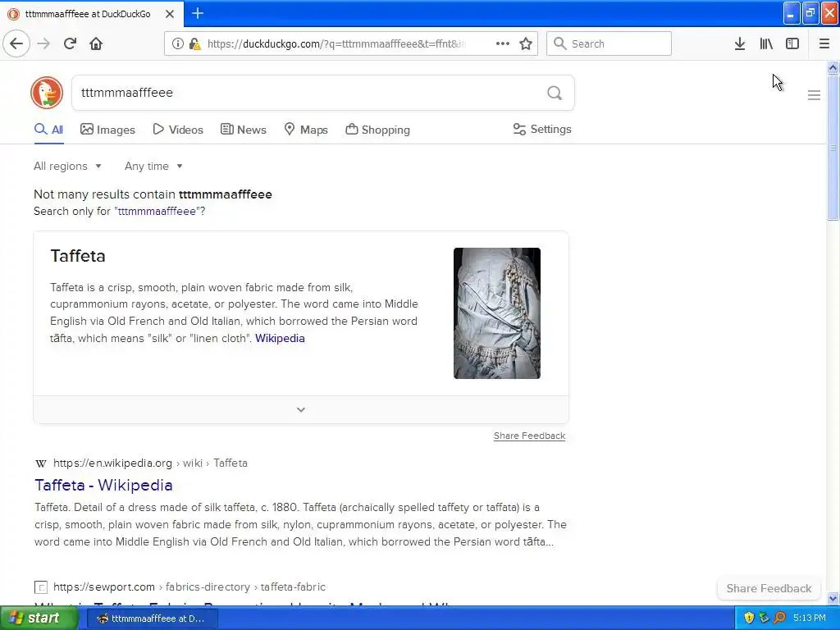The image size is (840, 630).
Task: Reload the current page
Action: pyautogui.click(x=70, y=43)
